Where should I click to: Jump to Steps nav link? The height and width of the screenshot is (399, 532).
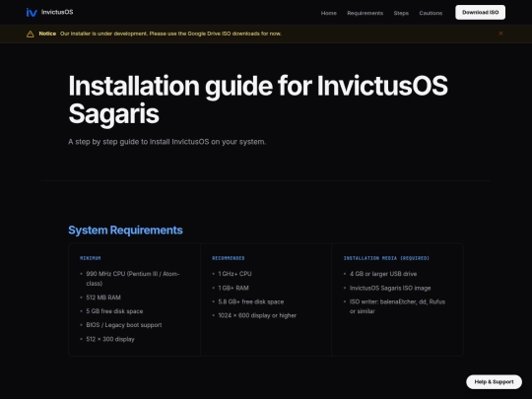pyautogui.click(x=401, y=13)
